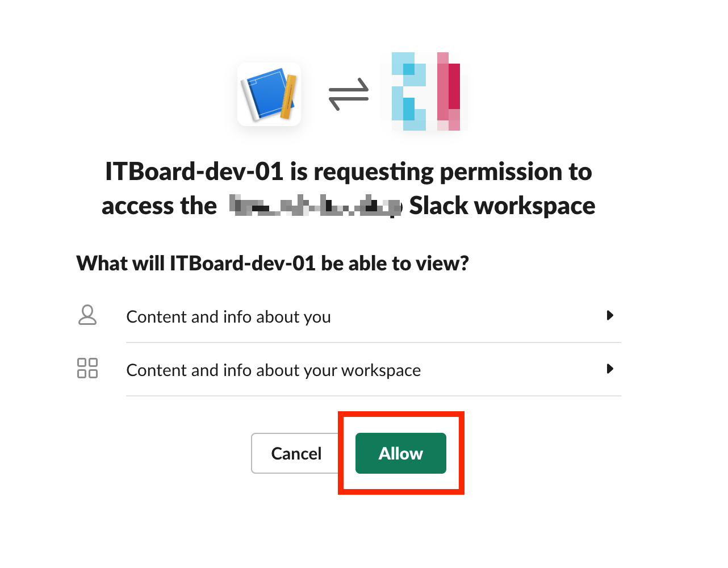This screenshot has height=568, width=728.
Task: Expand "Content and info about your workspace" arrow
Action: click(x=610, y=369)
